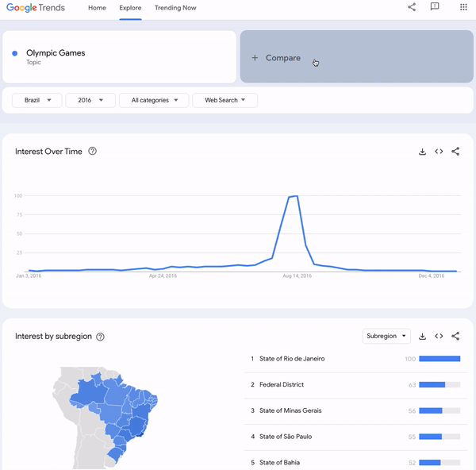
Task: Open the send feedback icon in header
Action: tap(435, 6)
